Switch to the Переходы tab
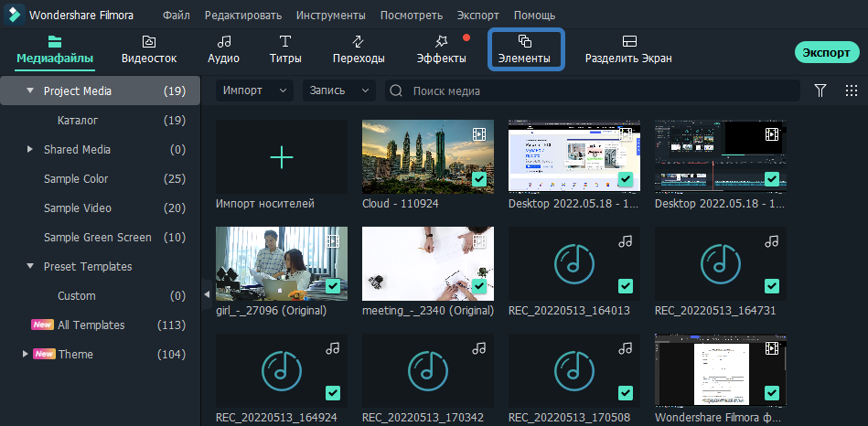This screenshot has height=426, width=868. [359, 50]
